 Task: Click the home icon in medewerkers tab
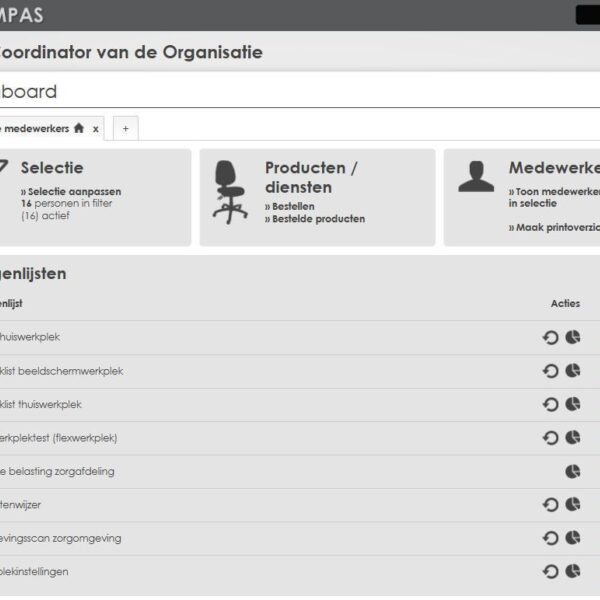[x=79, y=128]
